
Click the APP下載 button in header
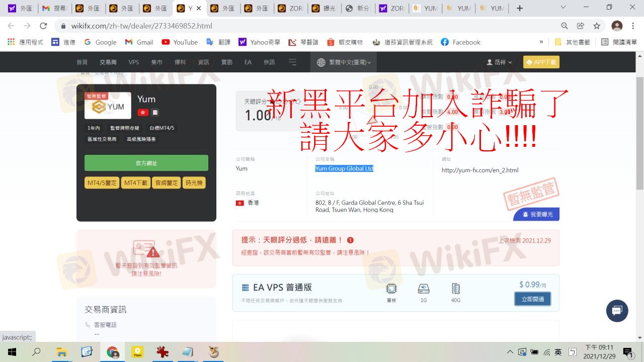(541, 62)
